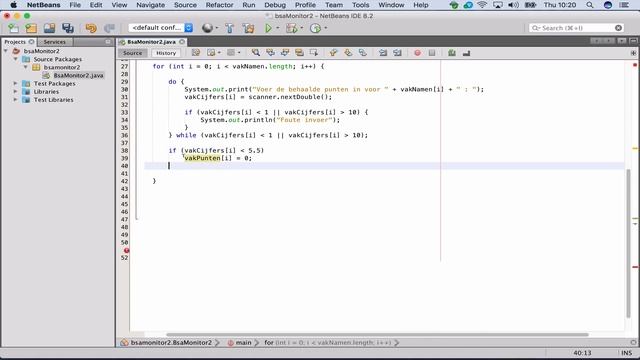The width and height of the screenshot is (640, 360).
Task: Select the Projects tab
Action: click(x=15, y=42)
